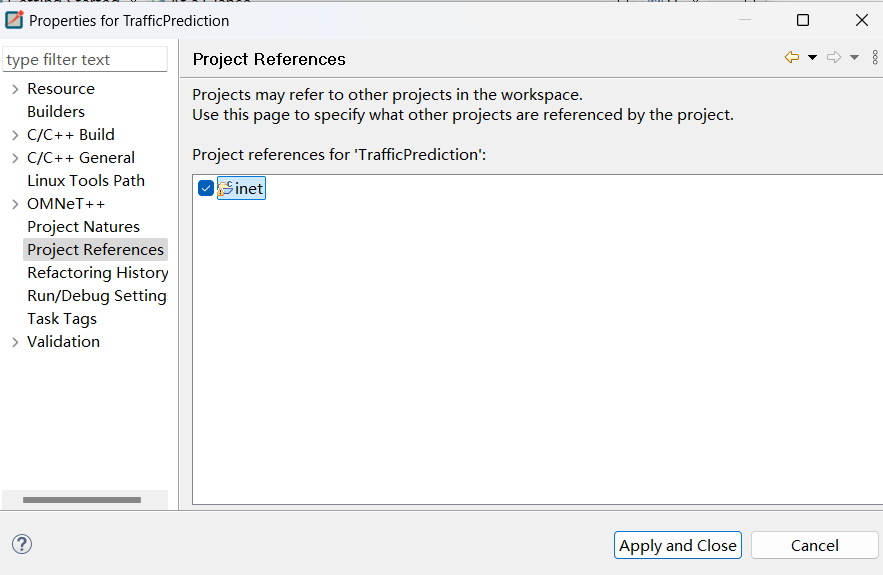
Task: Focus the type filter text field
Action: pos(85,60)
